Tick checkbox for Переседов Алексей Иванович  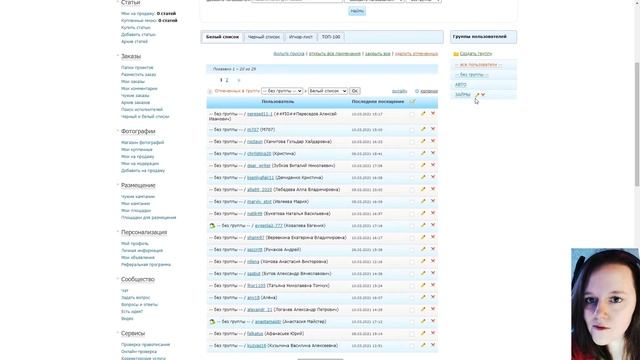click(412, 114)
